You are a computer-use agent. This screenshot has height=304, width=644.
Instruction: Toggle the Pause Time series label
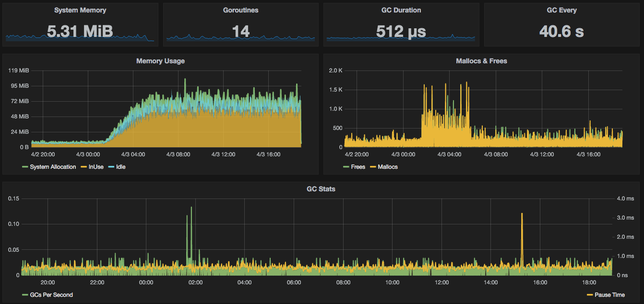click(609, 295)
